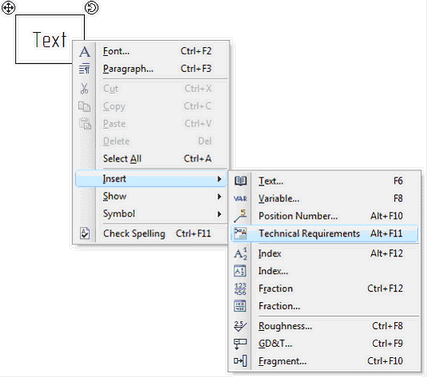
Task: Click the GD&T frame icon
Action: [240, 344]
